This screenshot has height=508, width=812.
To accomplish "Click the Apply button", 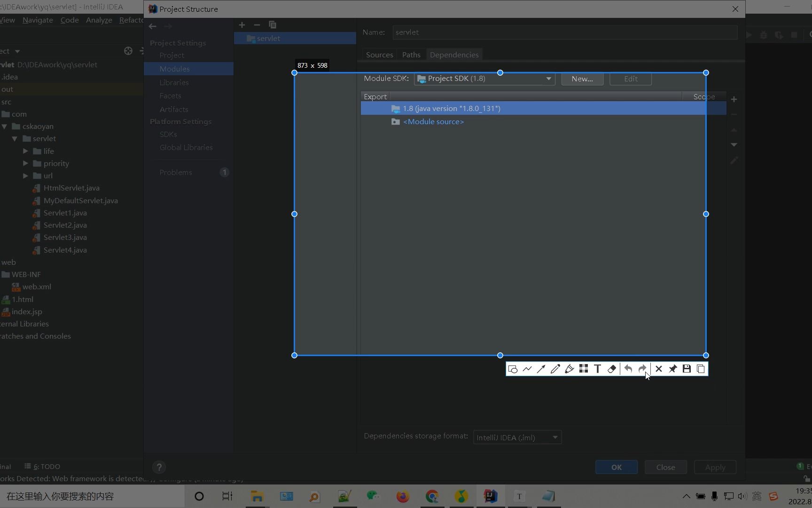I will tap(715, 467).
